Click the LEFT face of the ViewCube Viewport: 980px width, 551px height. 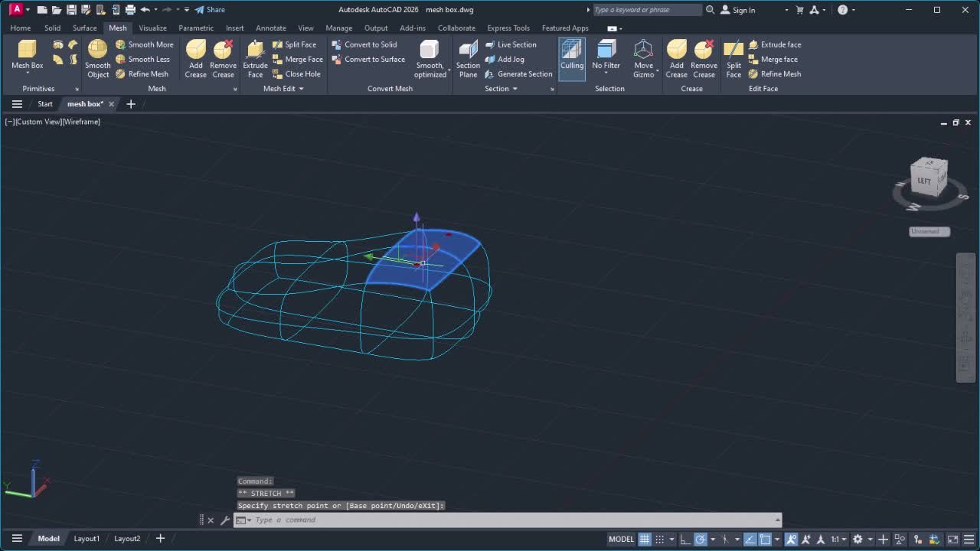pos(926,181)
